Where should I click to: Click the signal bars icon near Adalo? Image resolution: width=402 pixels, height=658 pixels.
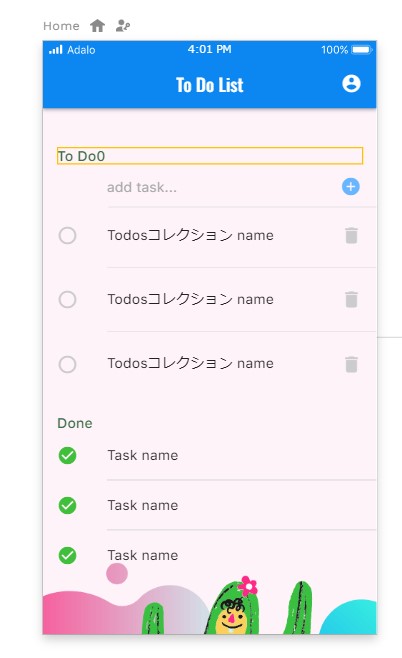(56, 50)
